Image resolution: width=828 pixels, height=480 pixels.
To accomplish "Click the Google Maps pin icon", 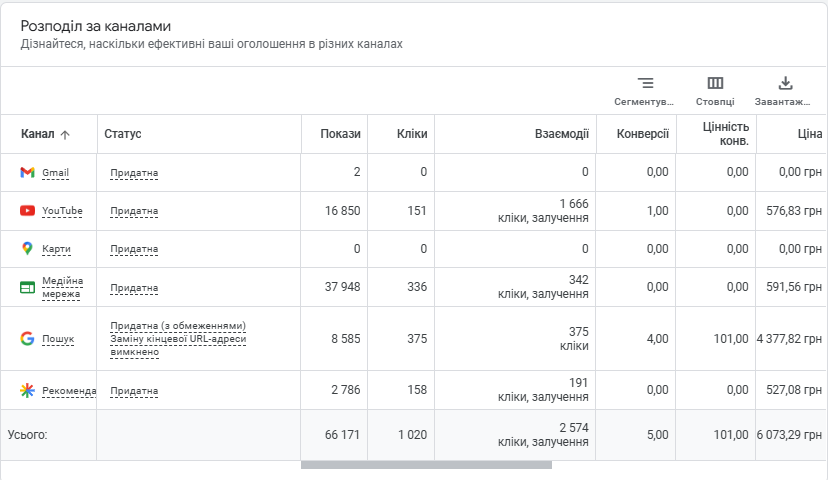I will 27,249.
